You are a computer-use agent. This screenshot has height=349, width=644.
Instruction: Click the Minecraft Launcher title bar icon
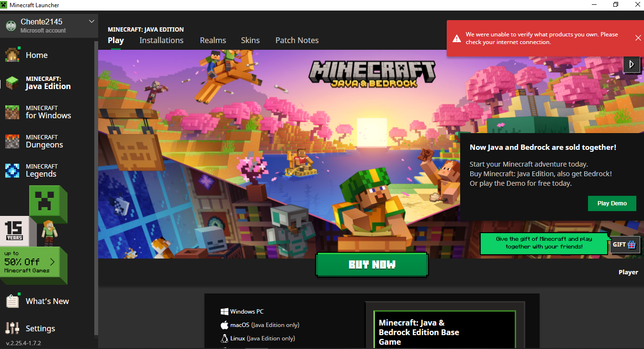tap(4, 5)
